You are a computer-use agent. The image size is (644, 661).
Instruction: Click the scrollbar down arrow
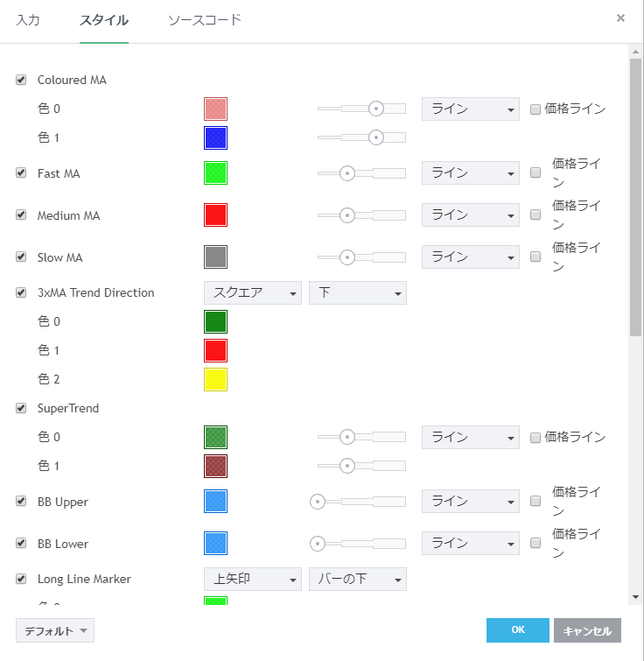(635, 596)
